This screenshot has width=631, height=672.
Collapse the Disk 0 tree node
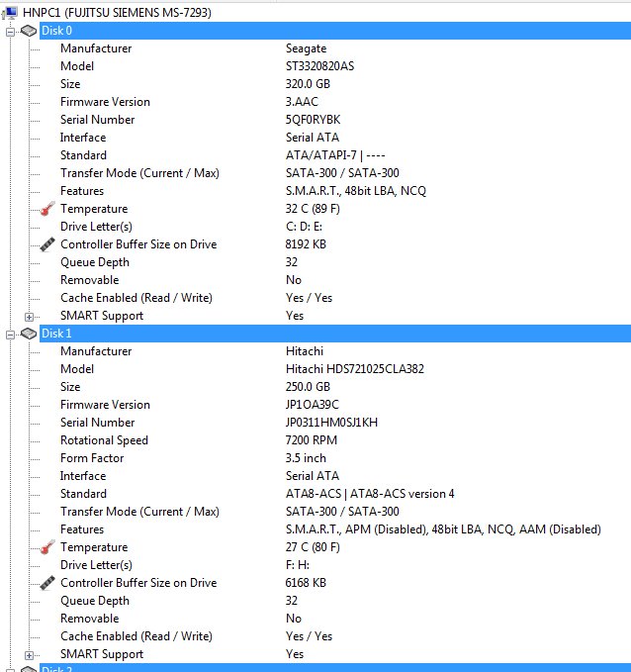[10, 32]
